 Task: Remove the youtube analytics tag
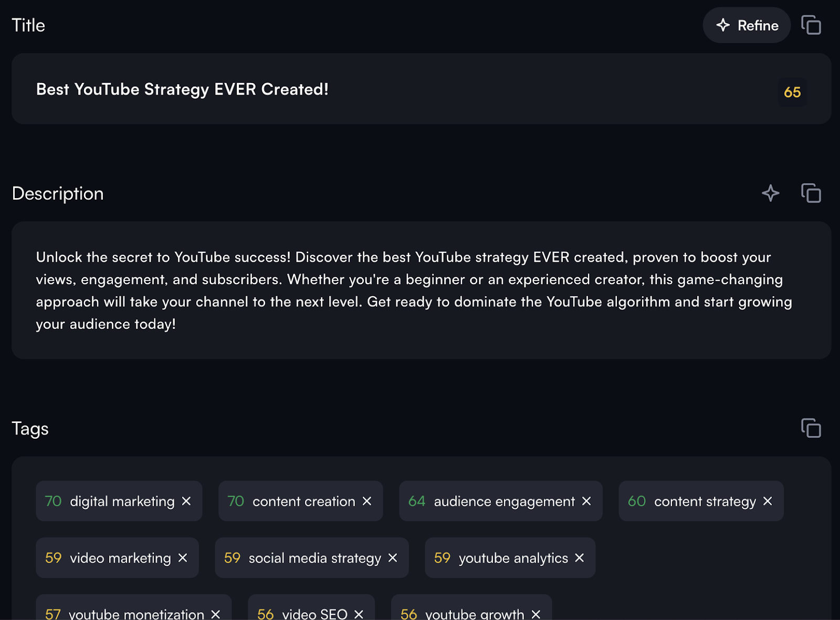pyautogui.click(x=580, y=558)
